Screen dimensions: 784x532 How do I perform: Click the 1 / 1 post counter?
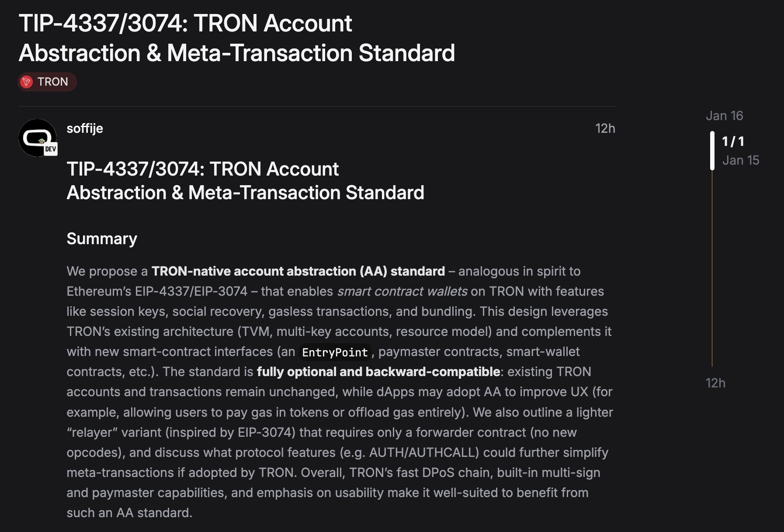[x=733, y=142]
